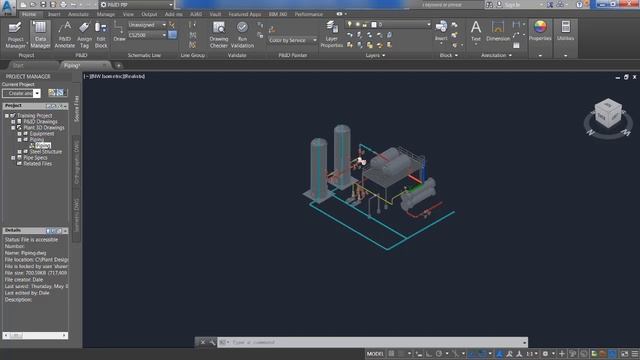Click the Save icon in quick access toolbar
This screenshot has height=360, width=640.
43,4
